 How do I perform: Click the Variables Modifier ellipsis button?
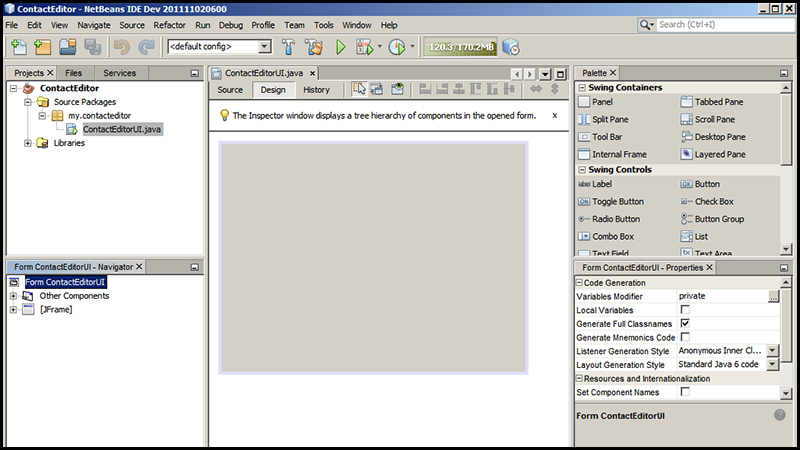773,296
